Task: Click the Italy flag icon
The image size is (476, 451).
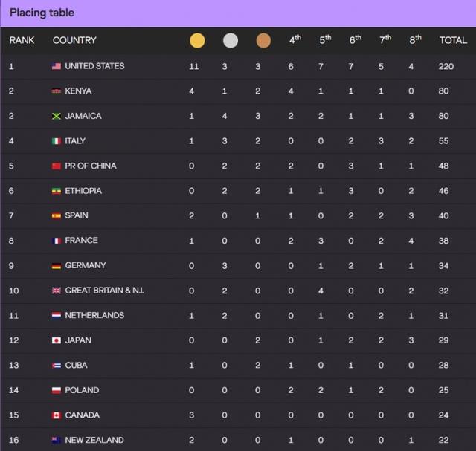Action: click(x=57, y=141)
